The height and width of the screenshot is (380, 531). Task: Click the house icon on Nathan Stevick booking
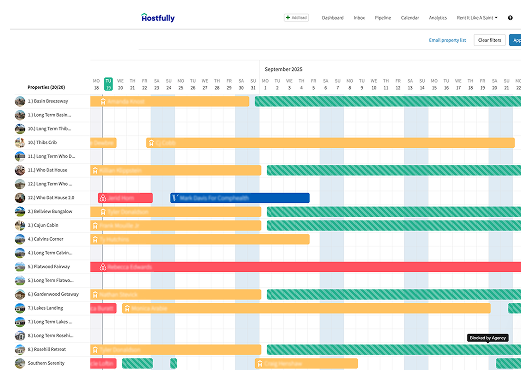pyautogui.click(x=95, y=295)
